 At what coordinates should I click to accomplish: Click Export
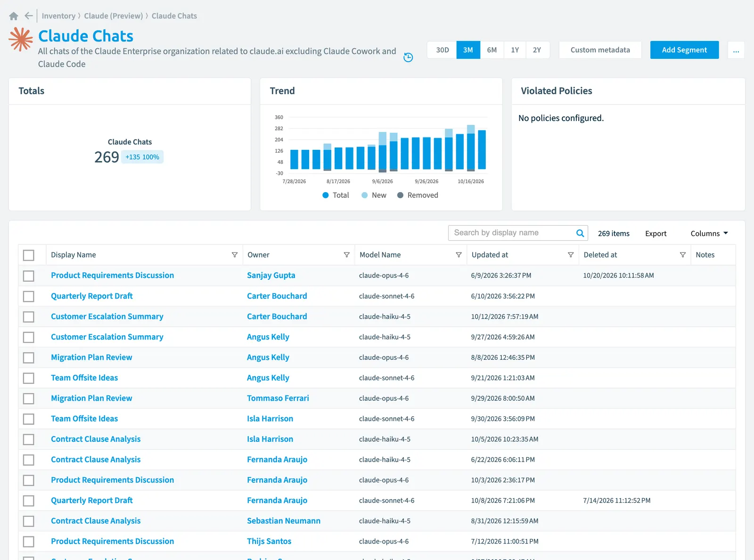(x=656, y=234)
